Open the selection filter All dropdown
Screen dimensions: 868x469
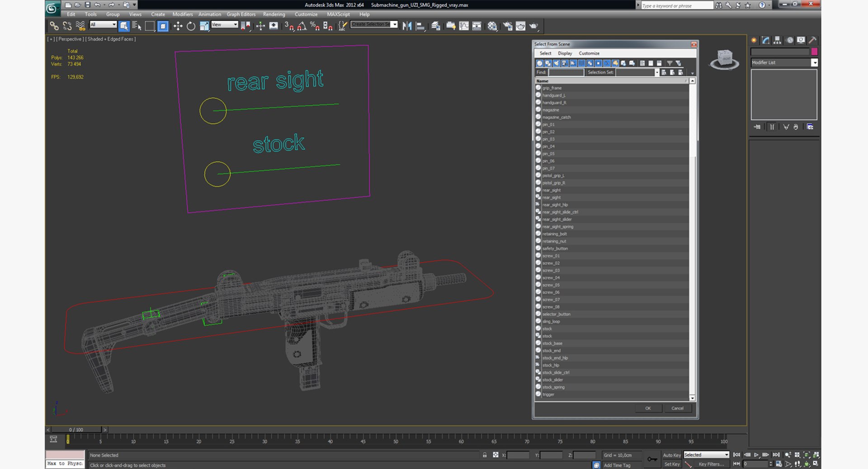pyautogui.click(x=103, y=24)
